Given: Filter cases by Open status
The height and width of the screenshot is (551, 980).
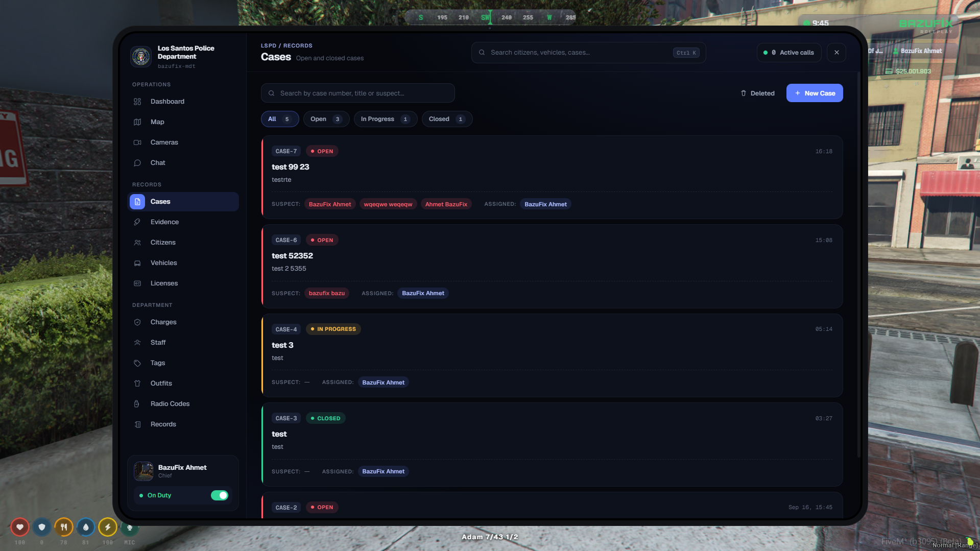Looking at the screenshot, I should tap(326, 119).
